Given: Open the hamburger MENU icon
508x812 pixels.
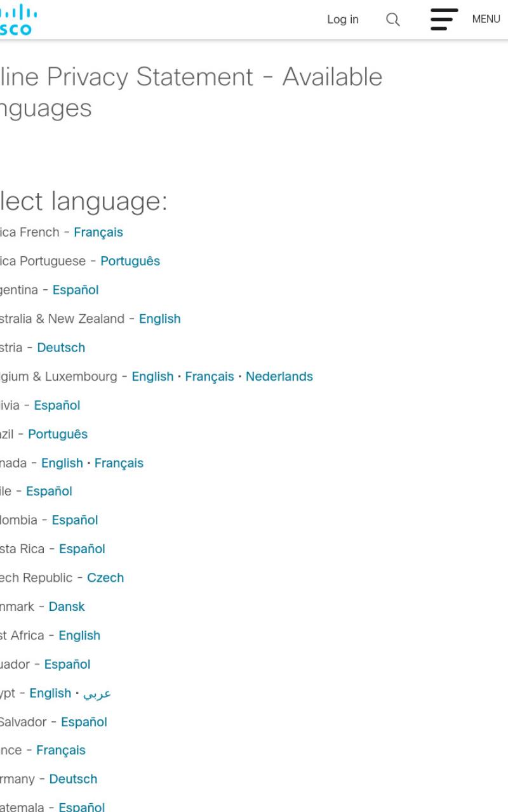Looking at the screenshot, I should 444,20.
